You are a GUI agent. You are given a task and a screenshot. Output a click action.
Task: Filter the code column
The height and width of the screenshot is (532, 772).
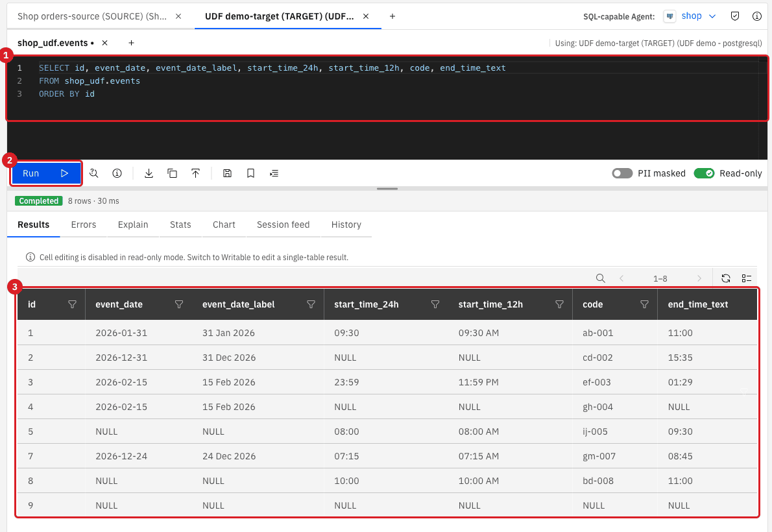coord(644,304)
